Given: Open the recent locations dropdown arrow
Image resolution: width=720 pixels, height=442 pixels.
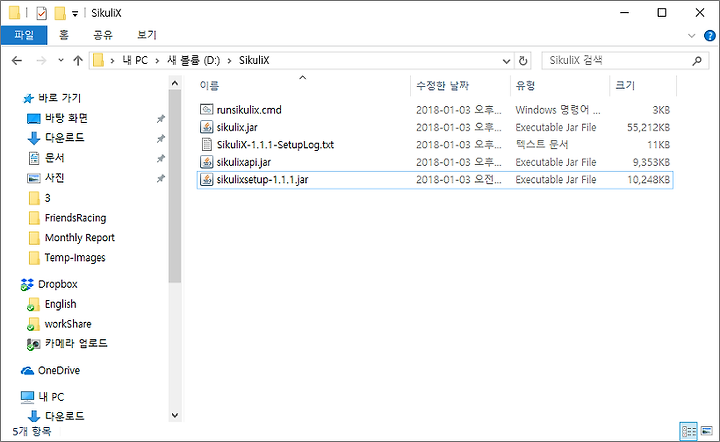Looking at the screenshot, I should pos(61,61).
